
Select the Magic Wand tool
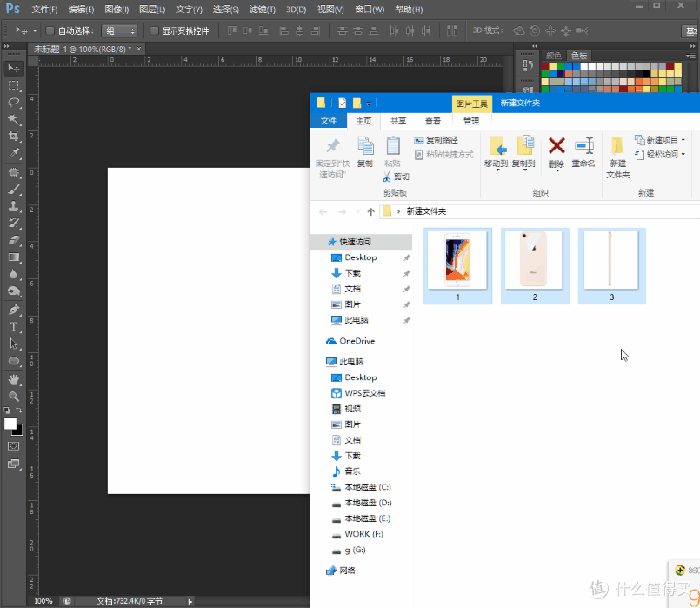(x=14, y=119)
